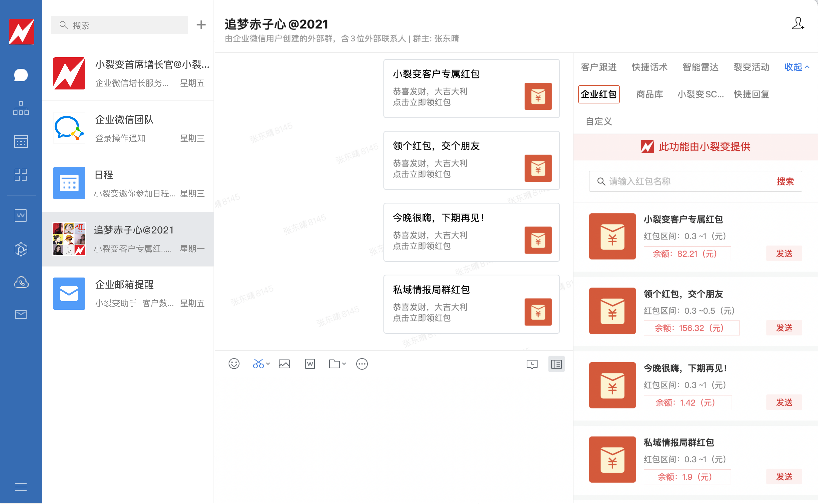
Task: Switch to 快捷话术 tab
Action: point(650,67)
